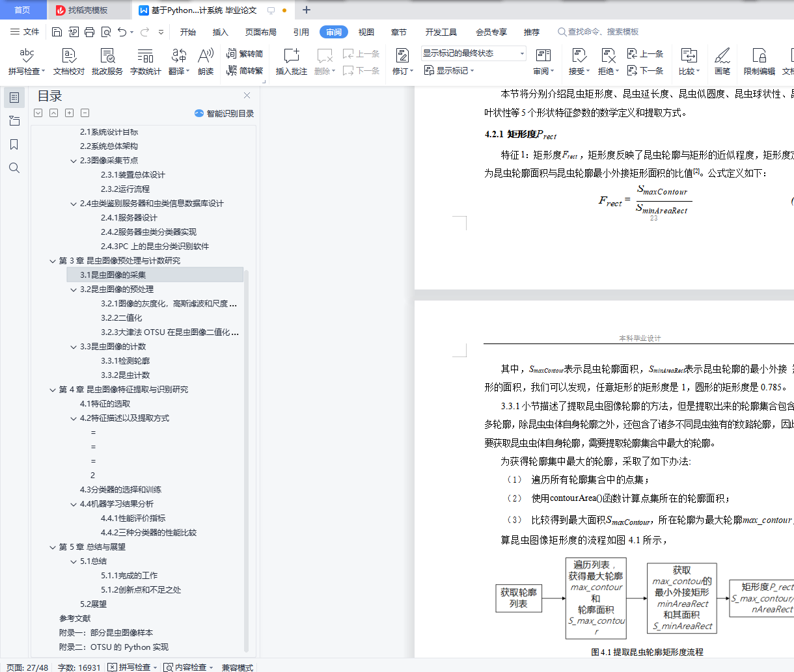The height and width of the screenshot is (672, 794).
Task: Collapse the 4.4机器学习结果分析 node
Action: click(x=74, y=504)
